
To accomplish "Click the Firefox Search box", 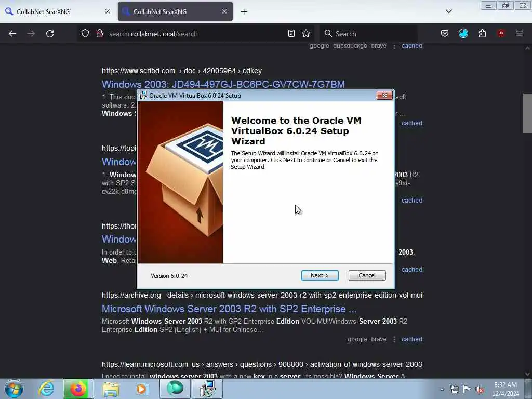I will pyautogui.click(x=368, y=34).
